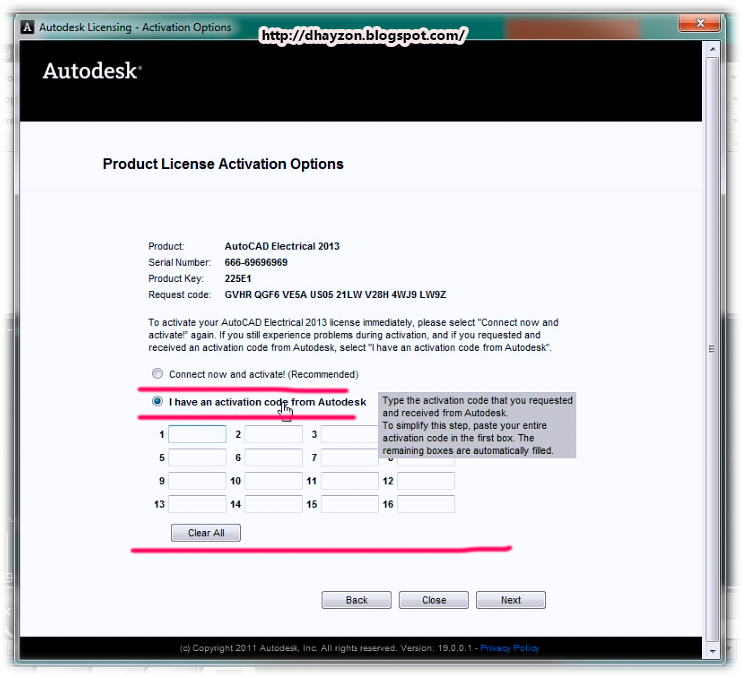
Task: Go Back to previous step
Action: coord(356,600)
